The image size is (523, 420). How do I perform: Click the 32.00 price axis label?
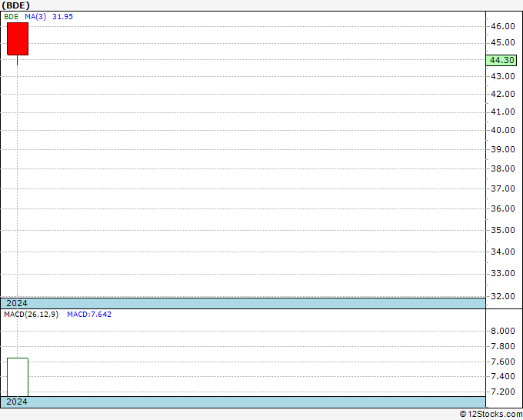coord(503,296)
